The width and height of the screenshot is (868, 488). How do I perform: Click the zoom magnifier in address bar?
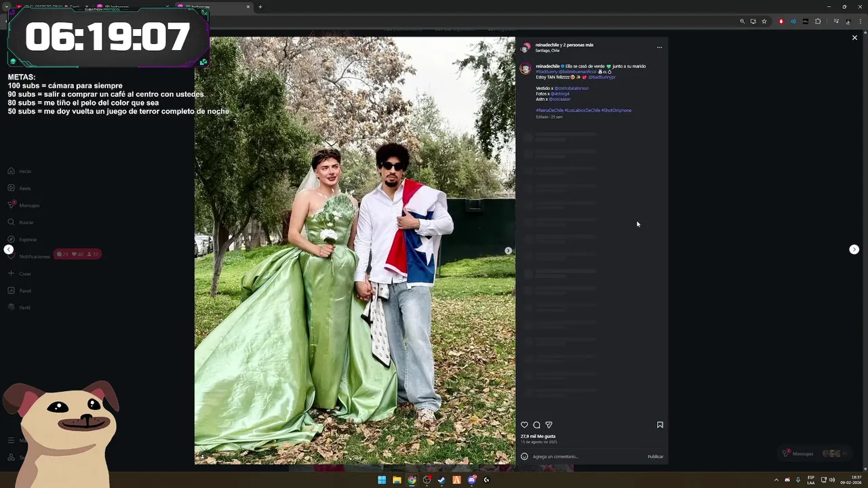(x=742, y=21)
